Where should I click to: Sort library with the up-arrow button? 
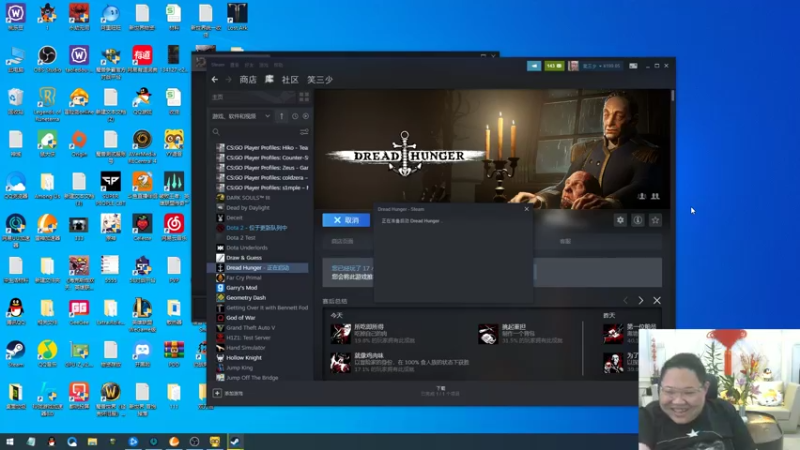[282, 116]
